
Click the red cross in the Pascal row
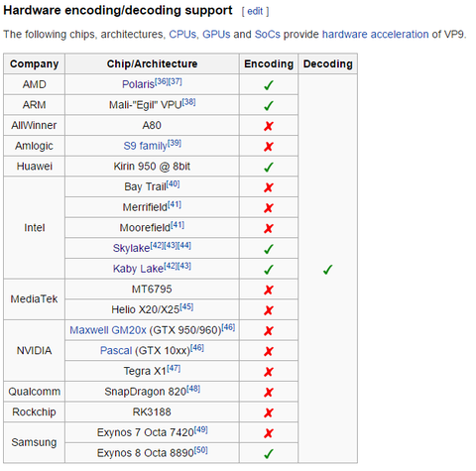pos(269,351)
